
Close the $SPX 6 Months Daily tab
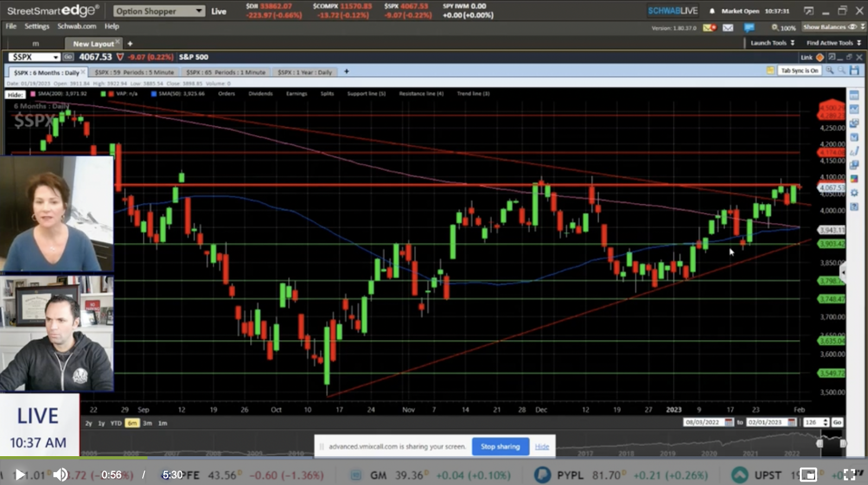point(83,72)
